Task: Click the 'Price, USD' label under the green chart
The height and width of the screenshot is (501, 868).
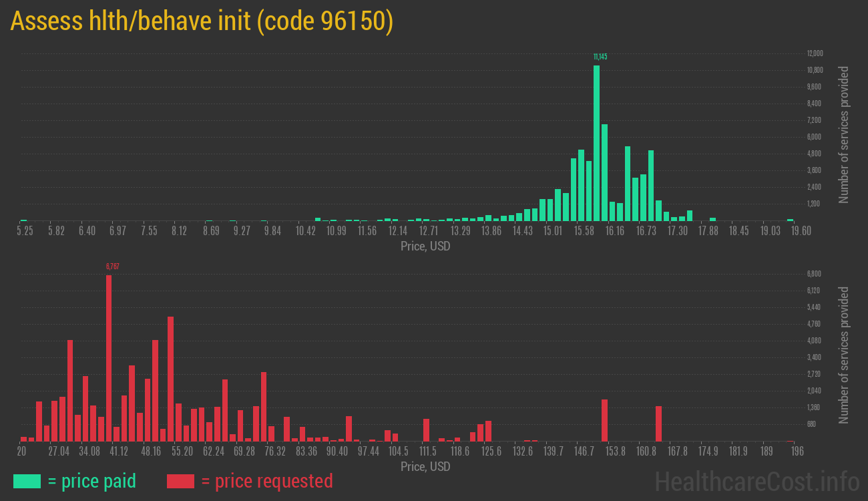Action: [425, 246]
